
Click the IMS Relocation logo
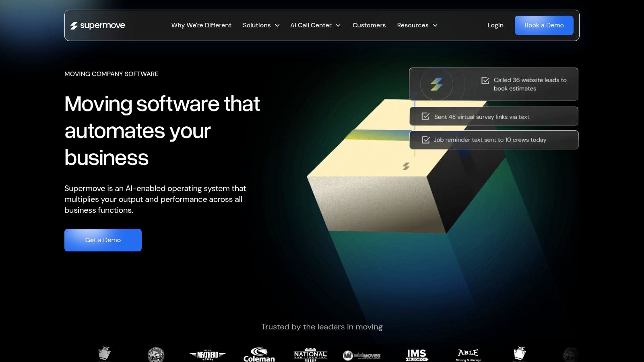tap(417, 355)
